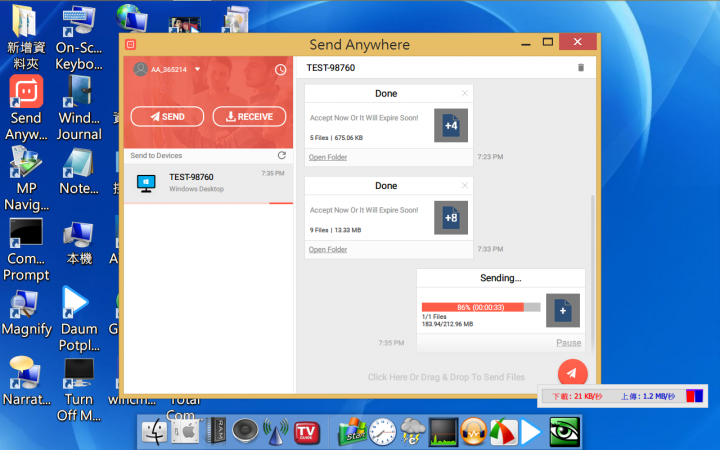Screen dimensions: 720x450
Task: Click the drag and drop send files area
Action: coord(446,377)
